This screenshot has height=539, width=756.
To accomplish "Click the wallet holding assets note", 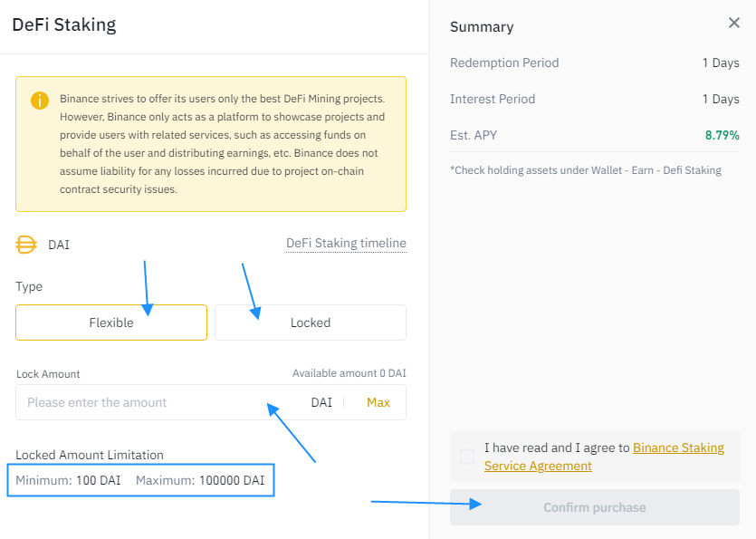I will pos(585,170).
